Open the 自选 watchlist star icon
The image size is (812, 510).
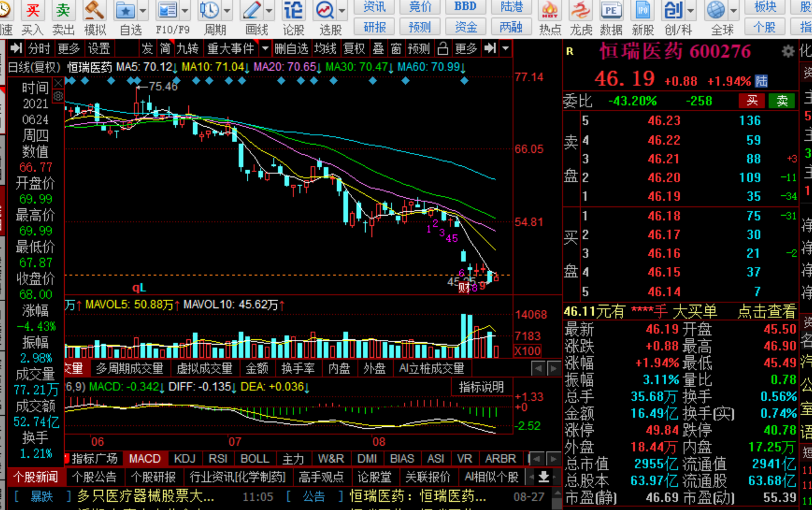126,11
